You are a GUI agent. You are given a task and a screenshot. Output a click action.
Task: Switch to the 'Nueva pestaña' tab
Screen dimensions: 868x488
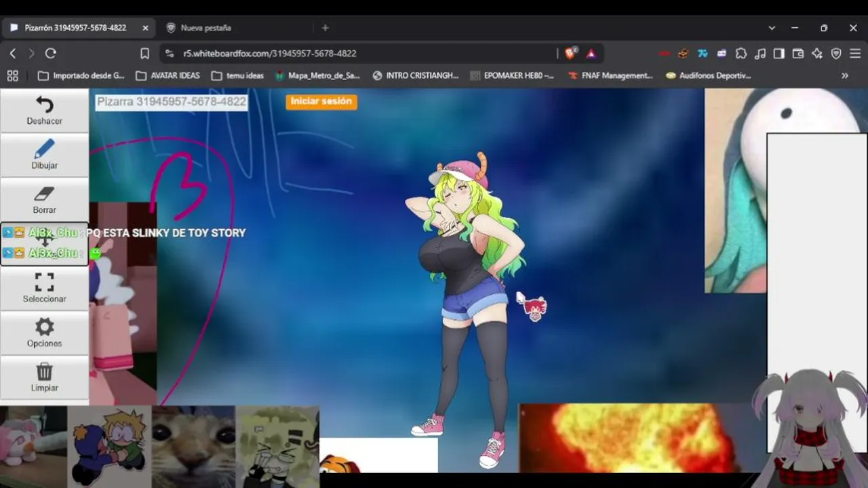[205, 28]
